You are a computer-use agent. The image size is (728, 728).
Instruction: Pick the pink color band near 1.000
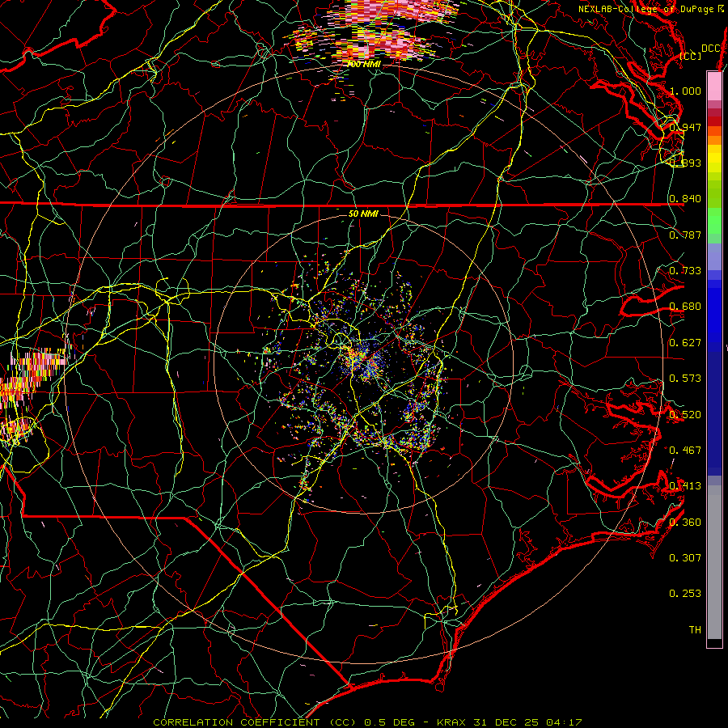(714, 87)
